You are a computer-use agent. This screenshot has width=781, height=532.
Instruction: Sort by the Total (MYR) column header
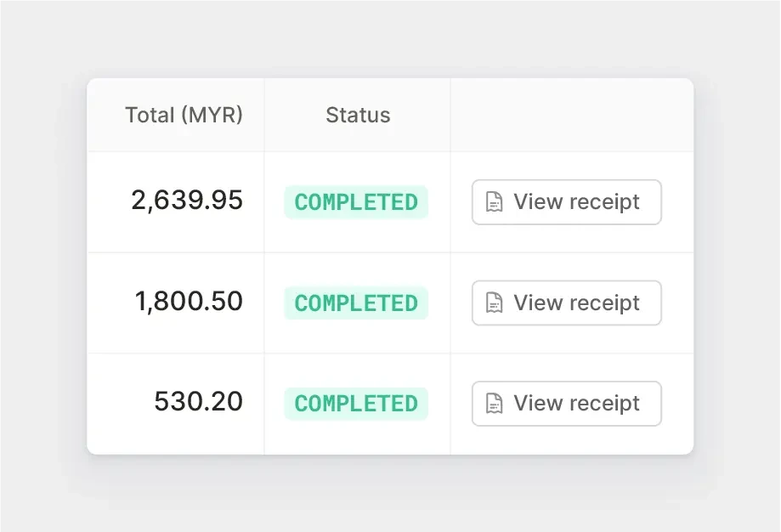click(184, 115)
